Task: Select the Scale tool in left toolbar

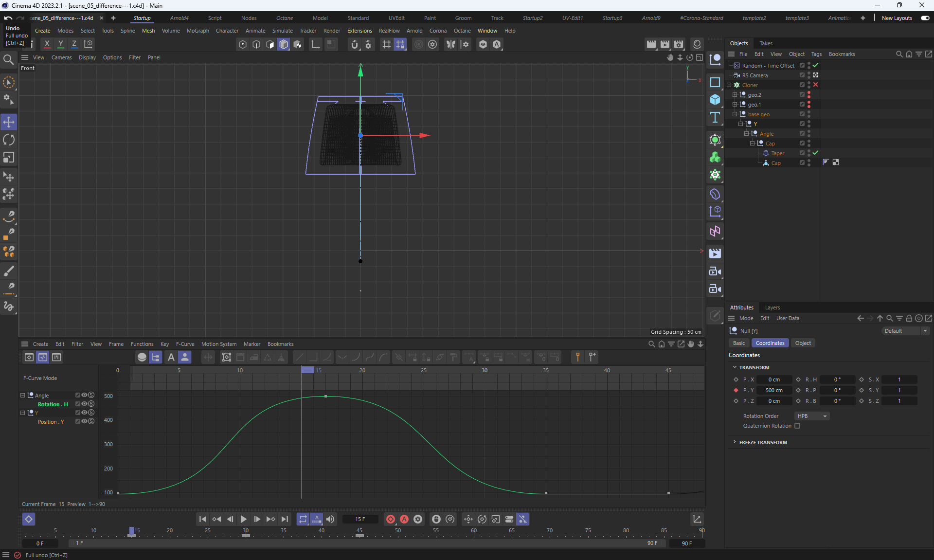Action: click(9, 157)
